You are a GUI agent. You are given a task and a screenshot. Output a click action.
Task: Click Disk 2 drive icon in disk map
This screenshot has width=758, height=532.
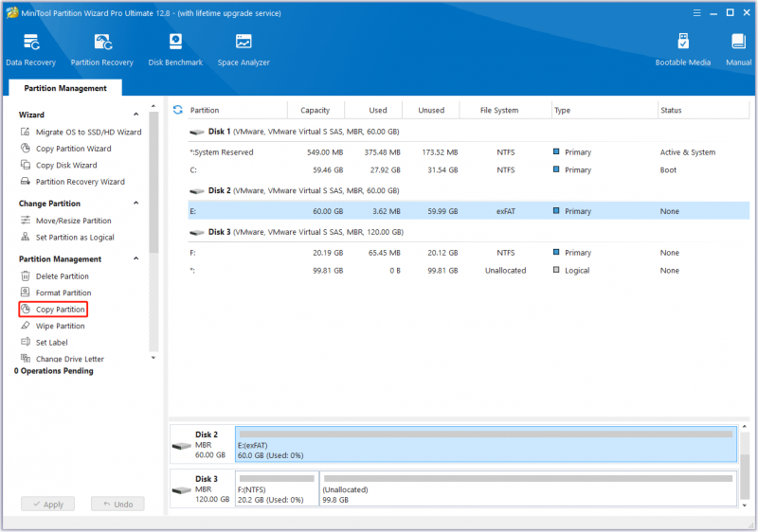pos(182,446)
